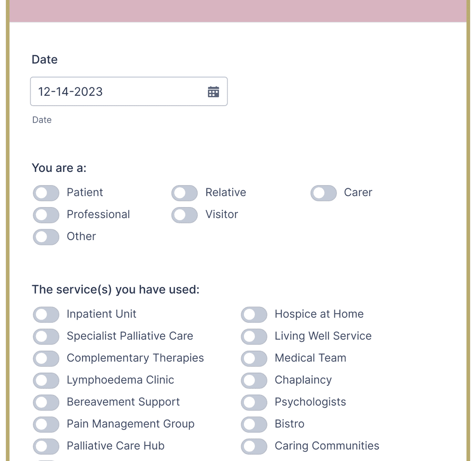The width and height of the screenshot is (476, 461).
Task: Enable the Psychologists option
Action: [x=254, y=402]
